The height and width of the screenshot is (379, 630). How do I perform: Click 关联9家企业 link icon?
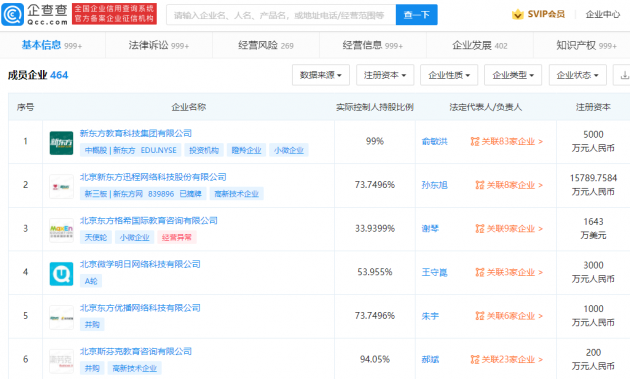[480, 229]
